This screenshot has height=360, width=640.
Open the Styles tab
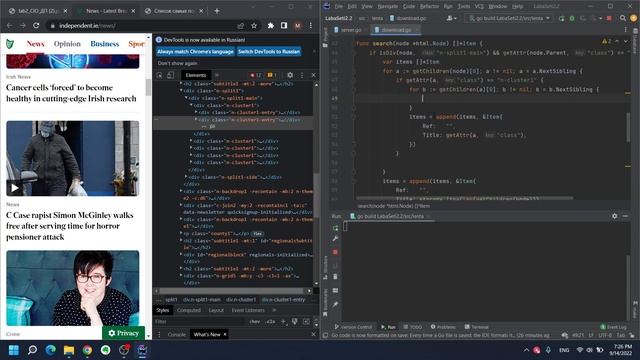162,310
